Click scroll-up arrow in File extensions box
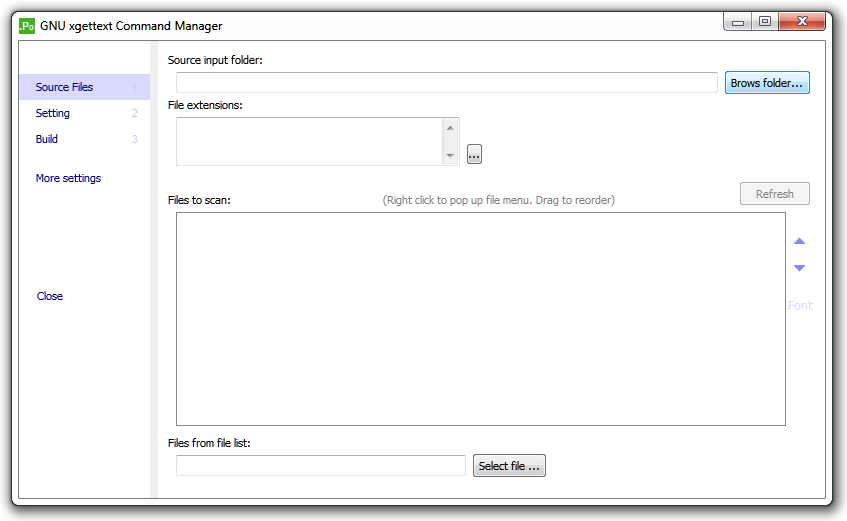The height and width of the screenshot is (521, 847). [x=450, y=128]
